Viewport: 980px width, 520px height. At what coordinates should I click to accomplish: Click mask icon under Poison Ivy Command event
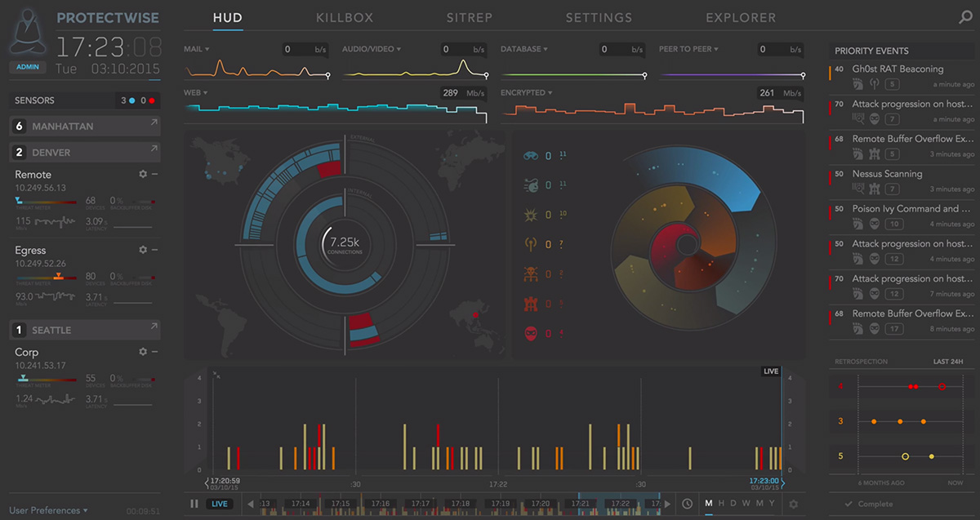tap(874, 224)
